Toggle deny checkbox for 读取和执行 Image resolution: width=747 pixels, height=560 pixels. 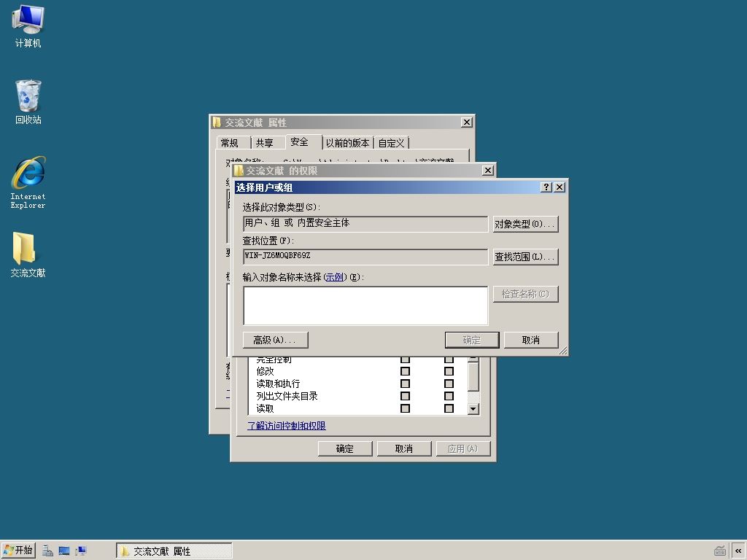[449, 384]
